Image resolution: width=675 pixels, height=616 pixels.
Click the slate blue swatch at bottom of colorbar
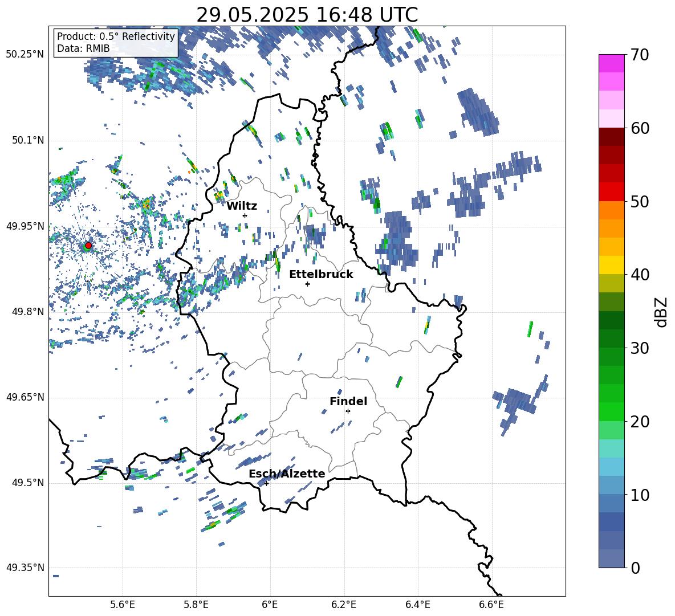tap(611, 558)
